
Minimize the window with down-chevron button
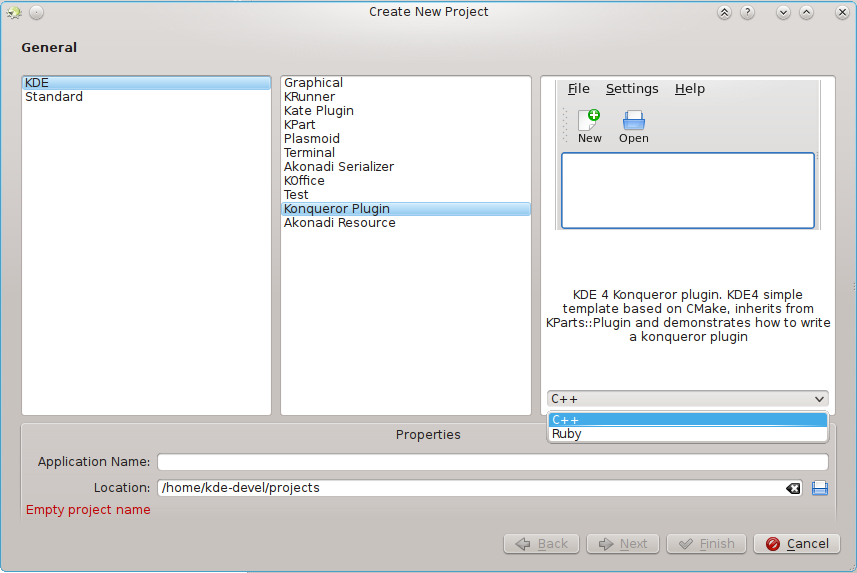(x=783, y=13)
